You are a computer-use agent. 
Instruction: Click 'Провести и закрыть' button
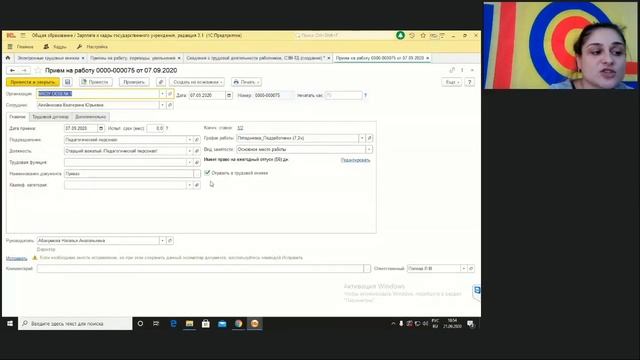[33, 82]
